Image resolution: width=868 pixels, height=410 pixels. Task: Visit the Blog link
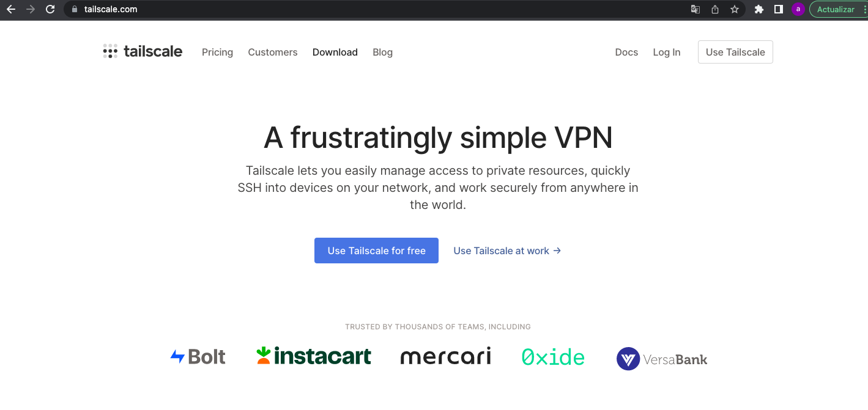click(382, 53)
